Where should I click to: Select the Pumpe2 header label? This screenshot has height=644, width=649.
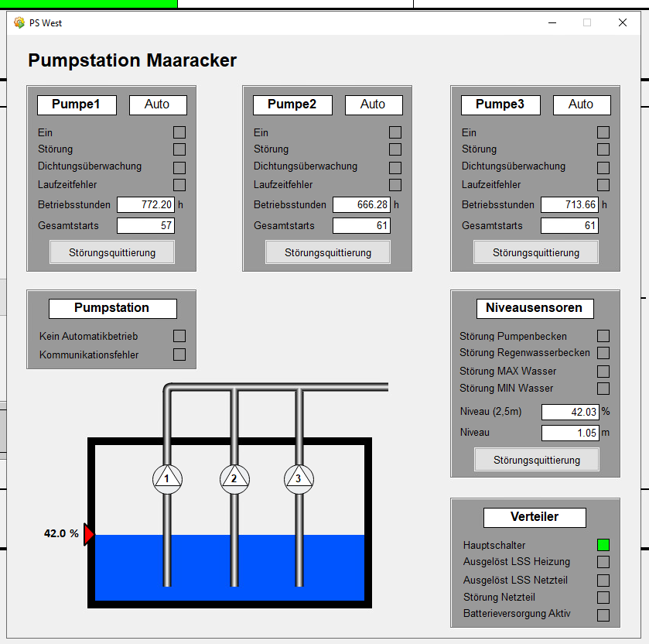[292, 104]
